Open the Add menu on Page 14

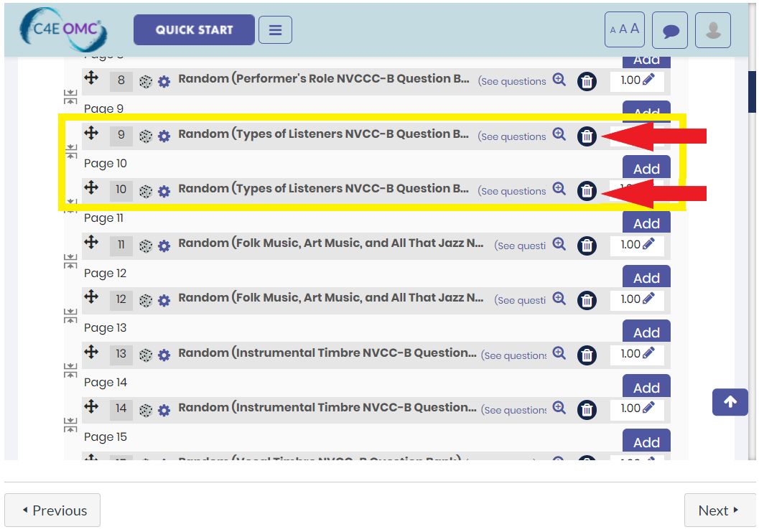pyautogui.click(x=646, y=386)
